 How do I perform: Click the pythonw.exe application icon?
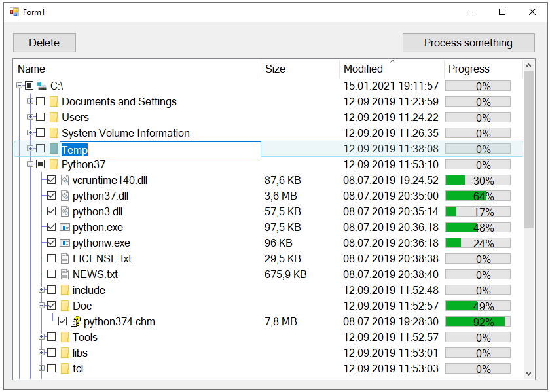(65, 243)
